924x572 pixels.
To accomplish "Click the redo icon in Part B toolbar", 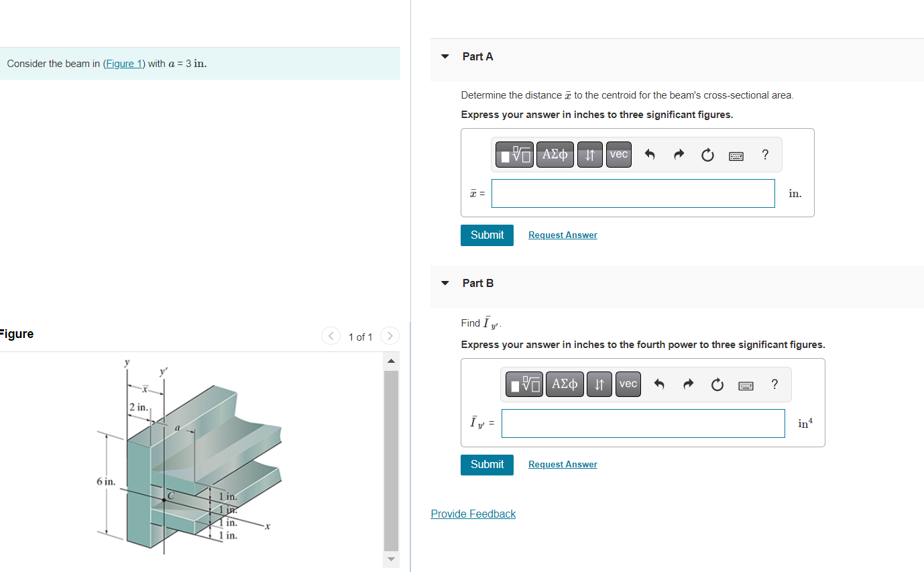I will point(688,384).
